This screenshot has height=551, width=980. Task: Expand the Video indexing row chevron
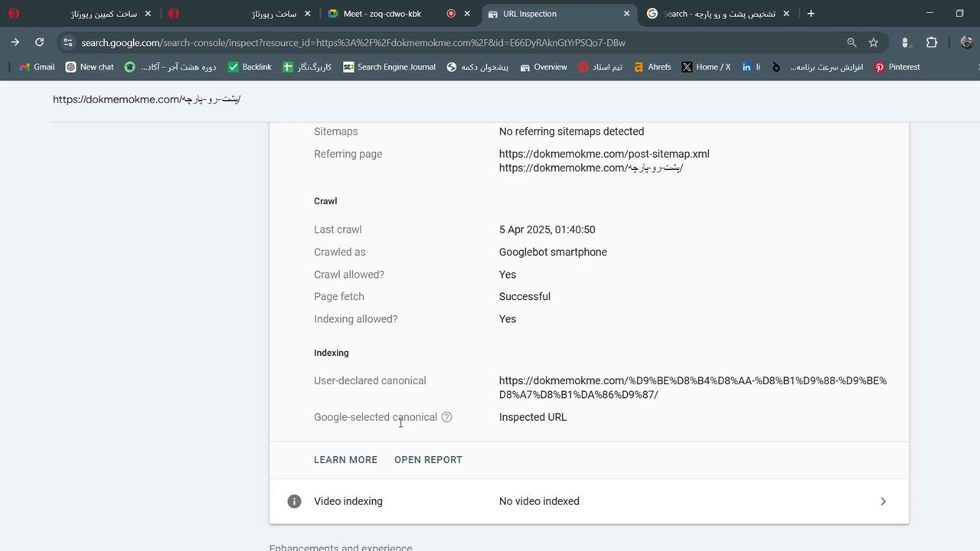[883, 501]
